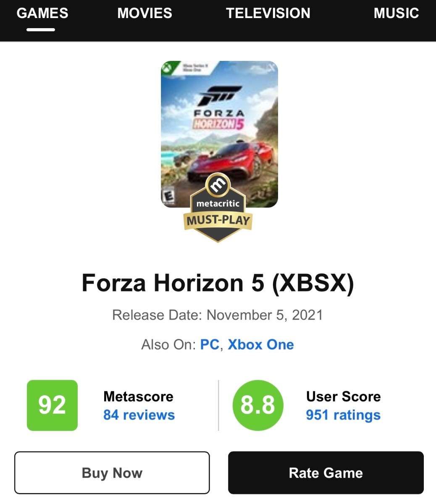Image resolution: width=436 pixels, height=504 pixels.
Task: View the 951 user ratings
Action: pos(343,415)
